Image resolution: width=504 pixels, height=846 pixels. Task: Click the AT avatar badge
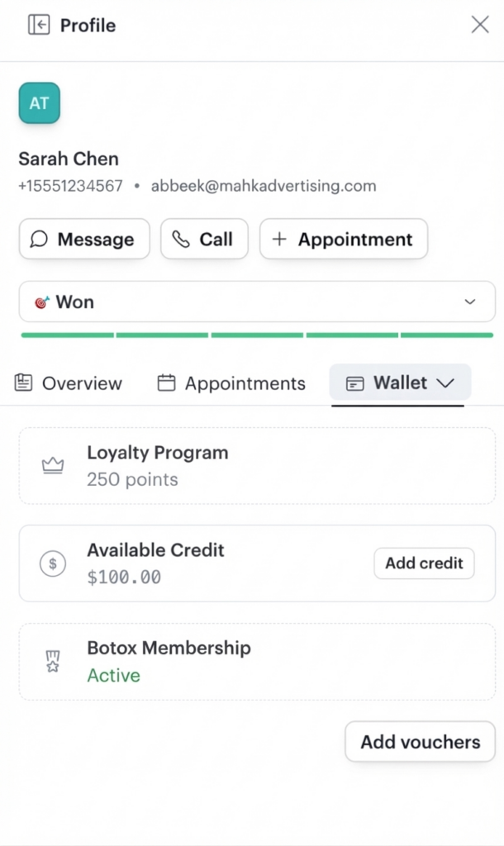[39, 103]
